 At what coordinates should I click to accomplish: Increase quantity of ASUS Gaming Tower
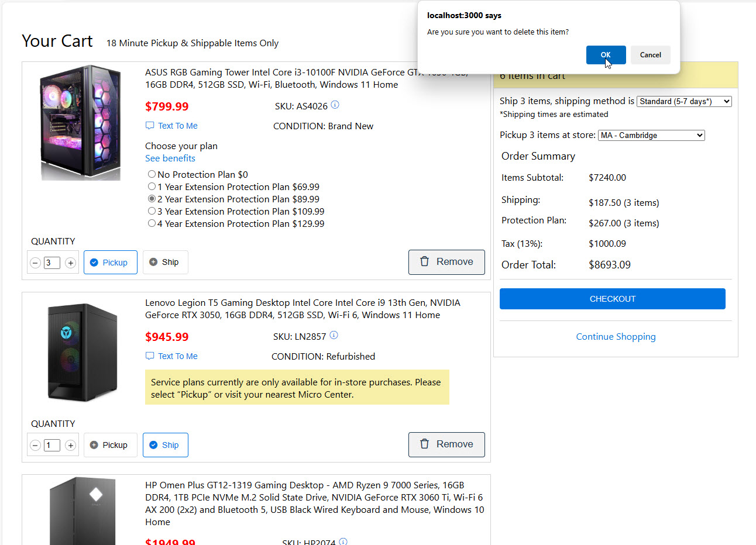[70, 263]
